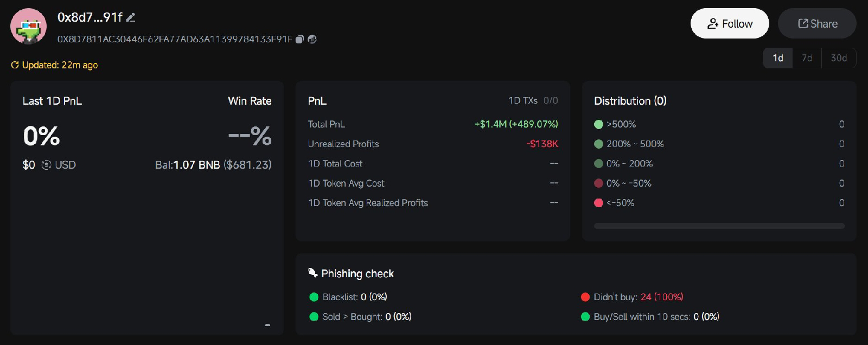Screen dimensions: 868x345
Task: Copy the full wallet address
Action: (x=299, y=39)
